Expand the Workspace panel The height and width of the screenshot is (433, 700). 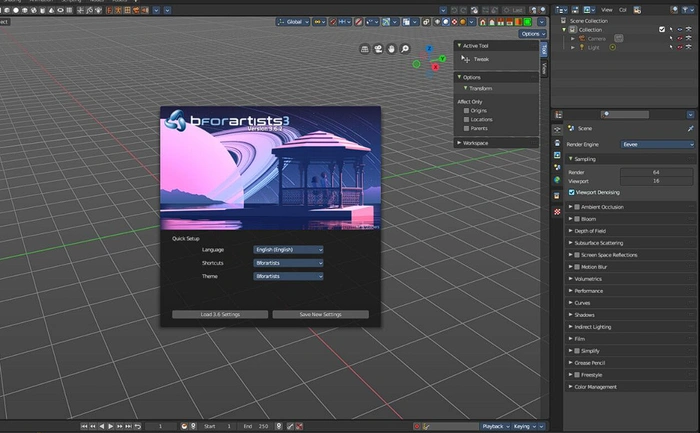496,143
